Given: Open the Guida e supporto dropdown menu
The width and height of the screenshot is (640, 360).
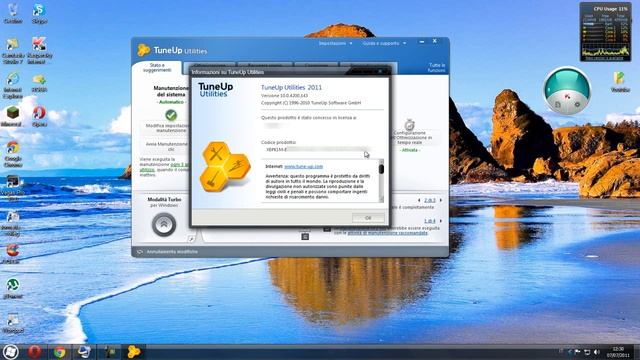Looking at the screenshot, I should point(384,43).
